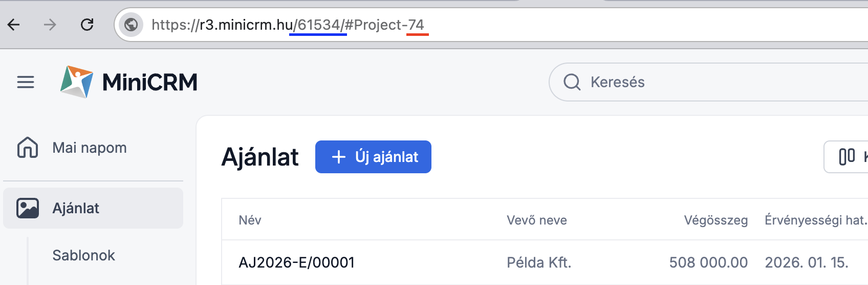Focus the Keresés search field
The image size is (868, 285).
click(717, 82)
